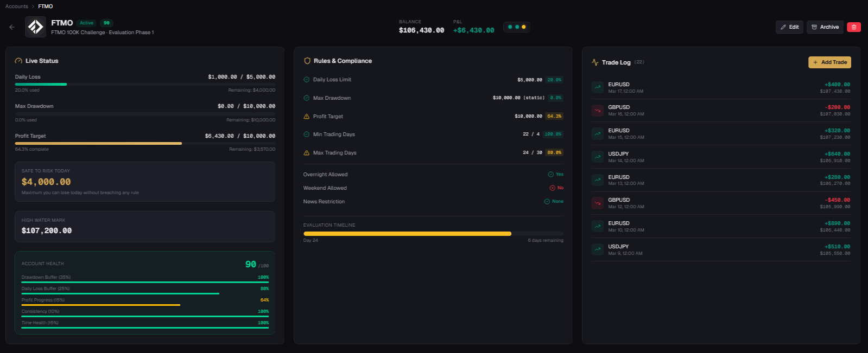Screen dimensions: 868x353
Task: Click the 20.0% Daily Loss Limit badge
Action: (554, 80)
